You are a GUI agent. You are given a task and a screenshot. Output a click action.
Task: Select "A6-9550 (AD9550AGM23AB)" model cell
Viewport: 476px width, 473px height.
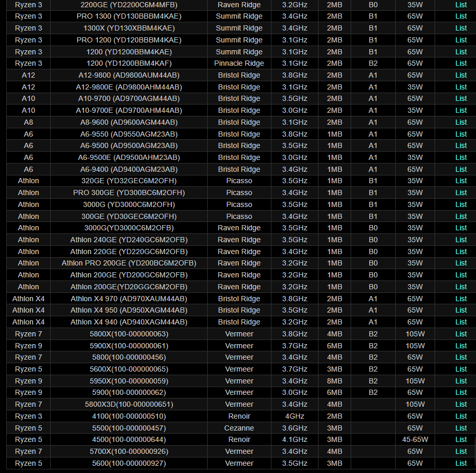pos(129,134)
